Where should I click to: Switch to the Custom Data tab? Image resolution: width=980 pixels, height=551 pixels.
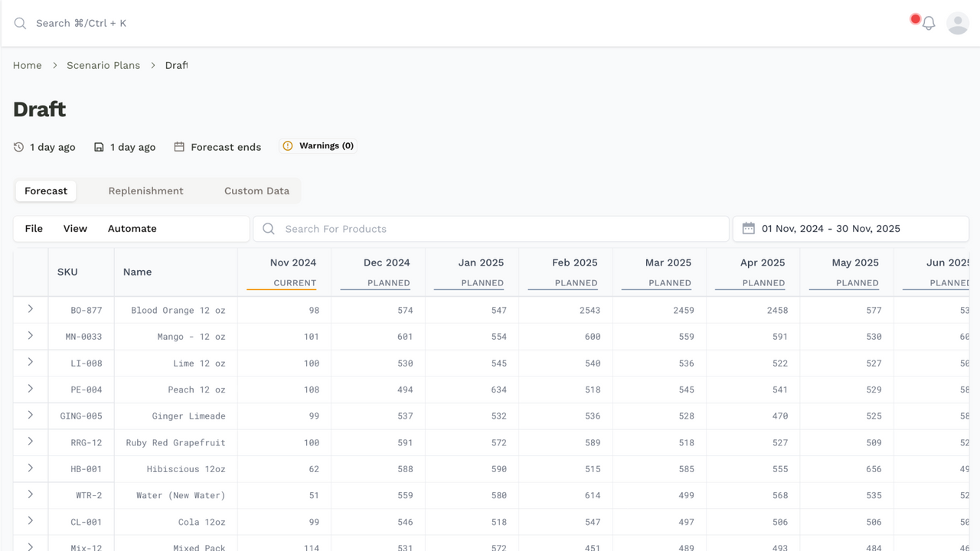click(256, 191)
